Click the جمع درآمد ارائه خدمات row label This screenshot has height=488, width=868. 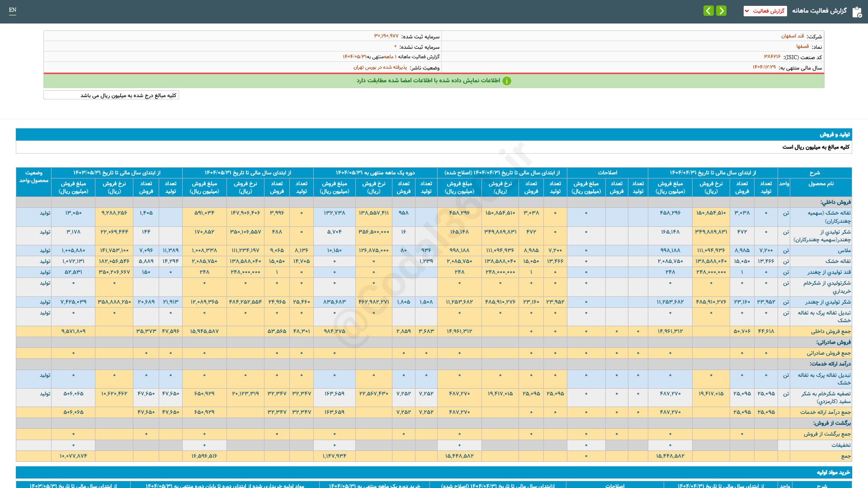[x=826, y=413]
